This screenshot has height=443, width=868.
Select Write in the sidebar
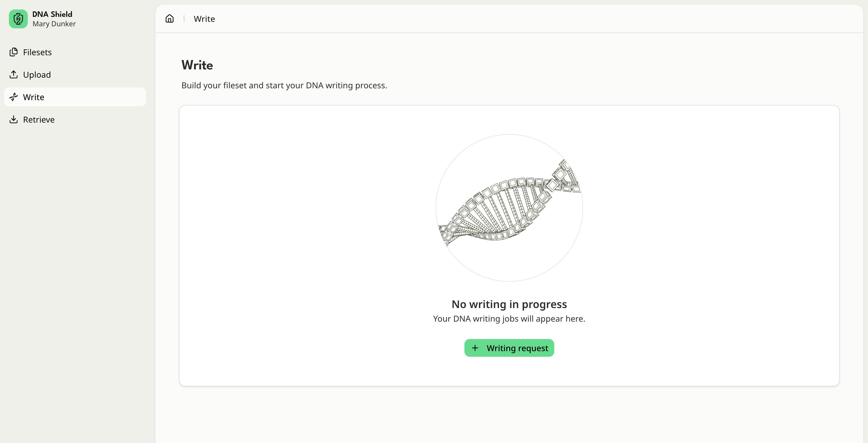[75, 97]
